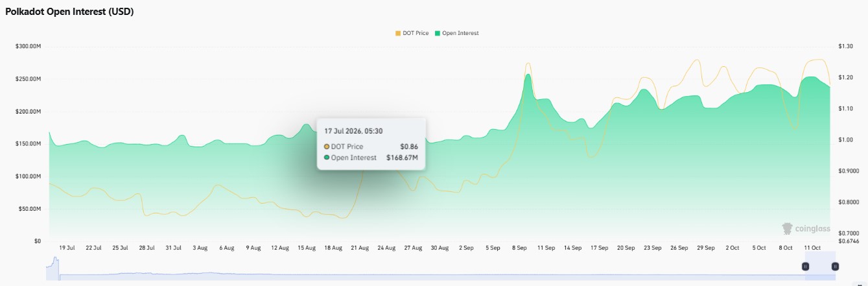Click the 22 Jul date label
The height and width of the screenshot is (286, 868).
93,248
